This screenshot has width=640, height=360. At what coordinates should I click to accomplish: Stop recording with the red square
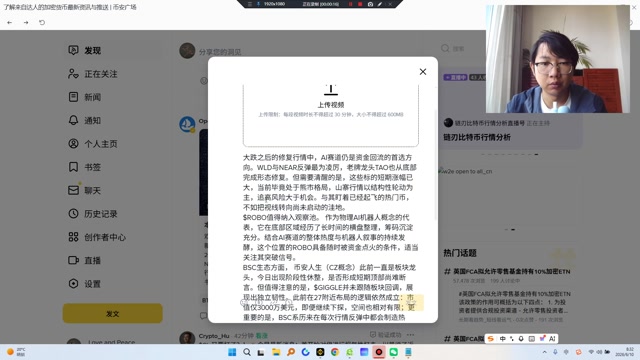coord(360,4)
